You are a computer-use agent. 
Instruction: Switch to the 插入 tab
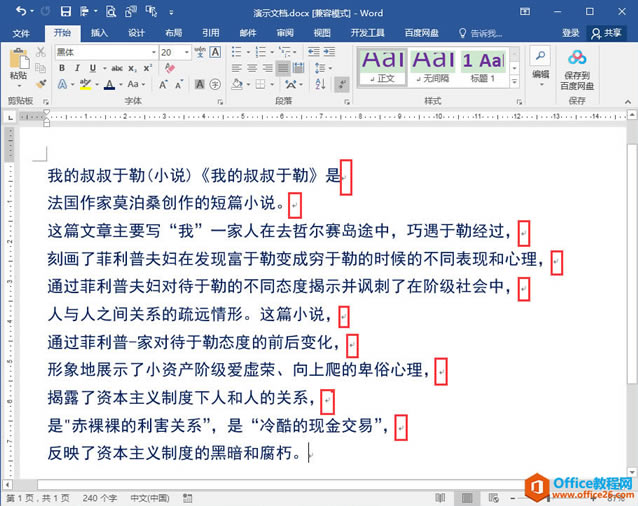click(99, 33)
